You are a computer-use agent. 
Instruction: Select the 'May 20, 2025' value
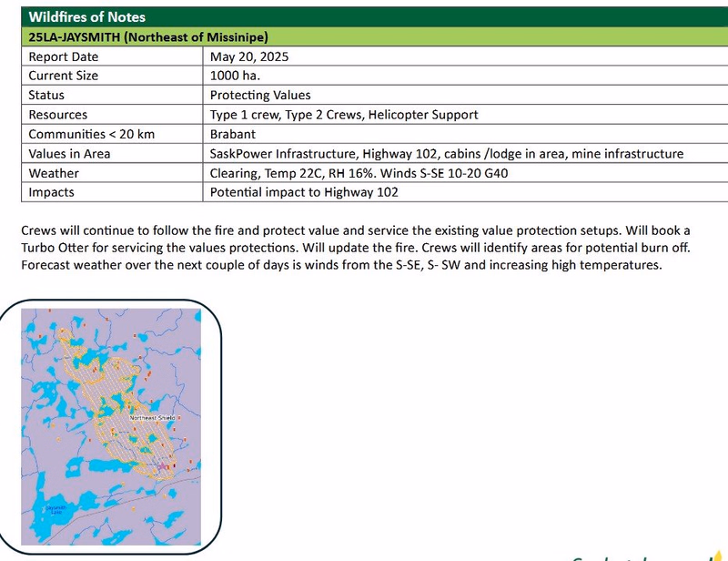pyautogui.click(x=248, y=56)
